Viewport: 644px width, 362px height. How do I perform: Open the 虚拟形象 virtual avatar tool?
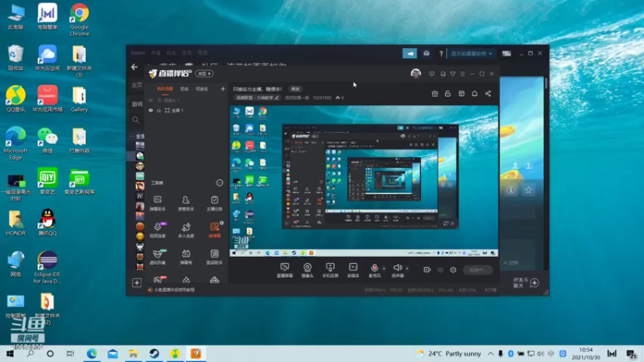[157, 257]
